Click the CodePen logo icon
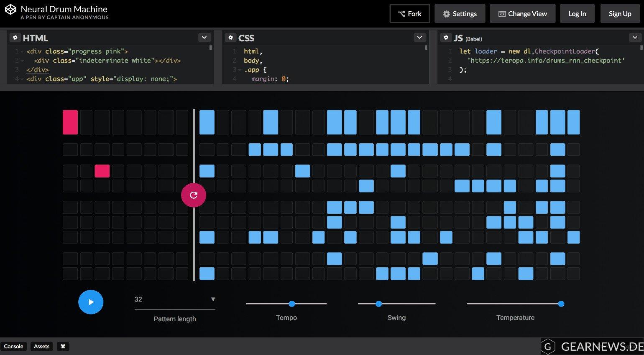 pos(10,9)
